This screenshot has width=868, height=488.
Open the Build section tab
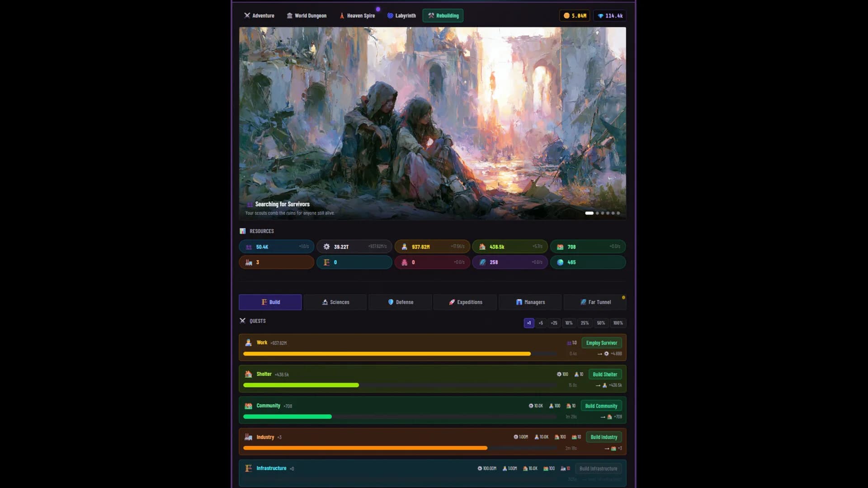click(270, 302)
